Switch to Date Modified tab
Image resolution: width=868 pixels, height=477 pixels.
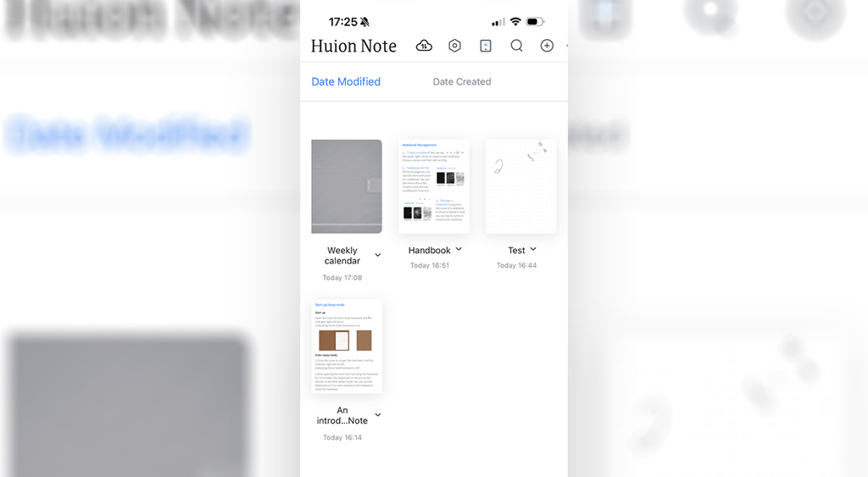coord(346,82)
